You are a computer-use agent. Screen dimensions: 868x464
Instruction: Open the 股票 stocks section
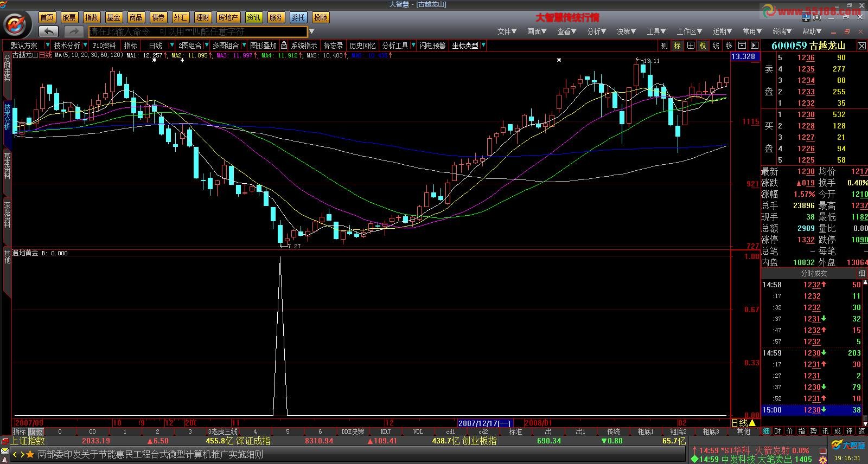[x=69, y=17]
